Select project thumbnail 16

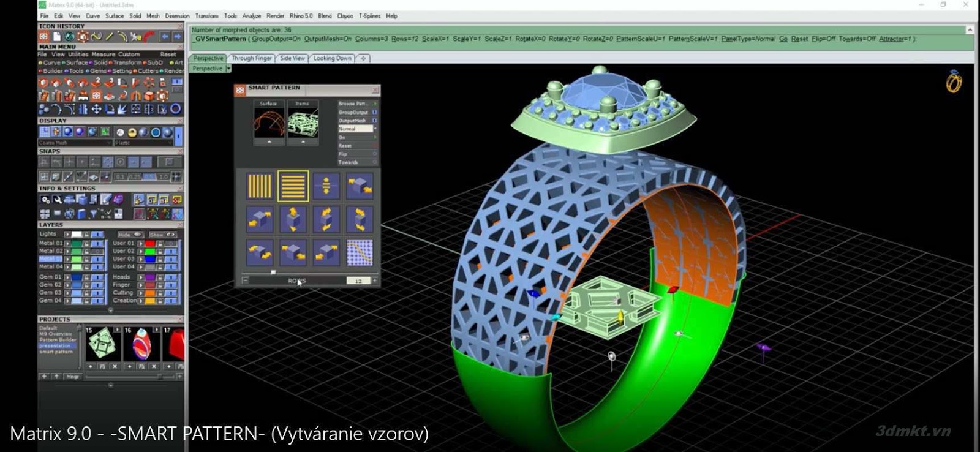[x=141, y=344]
